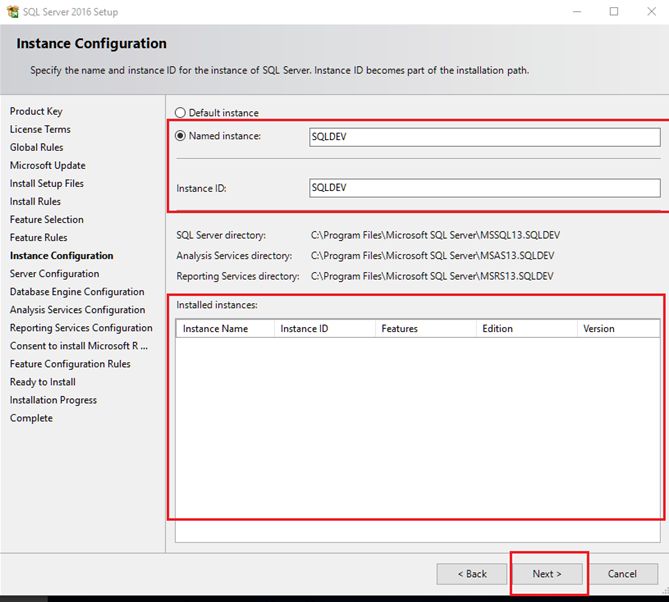Select Microsoft Update in sidebar

click(x=48, y=165)
